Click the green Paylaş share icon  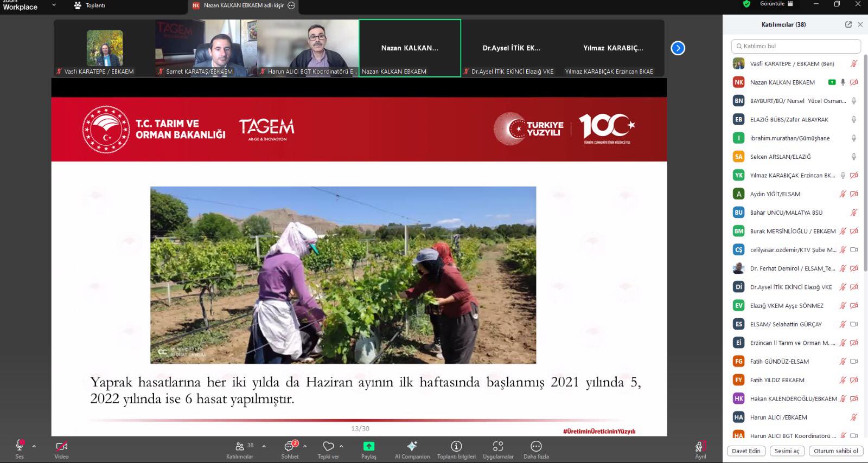[368, 446]
